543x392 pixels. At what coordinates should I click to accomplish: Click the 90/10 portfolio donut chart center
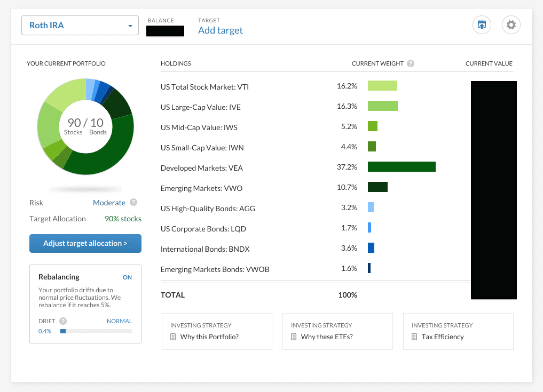(x=85, y=126)
